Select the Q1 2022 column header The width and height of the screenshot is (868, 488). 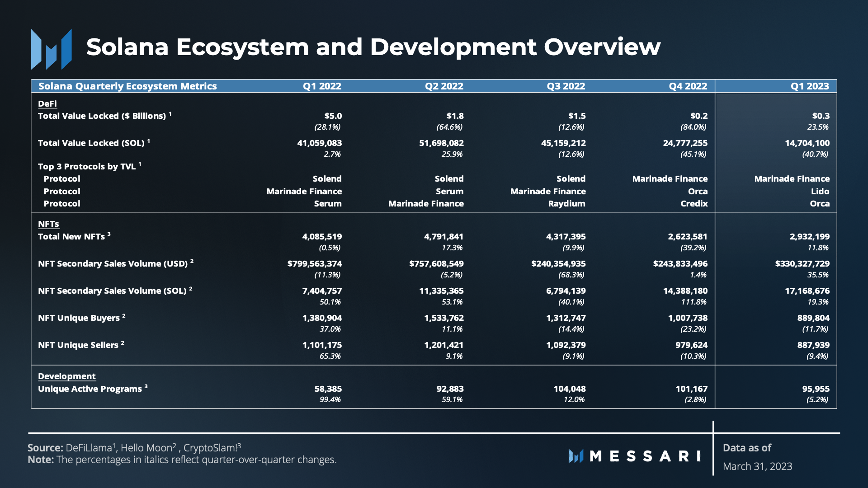[x=321, y=86]
